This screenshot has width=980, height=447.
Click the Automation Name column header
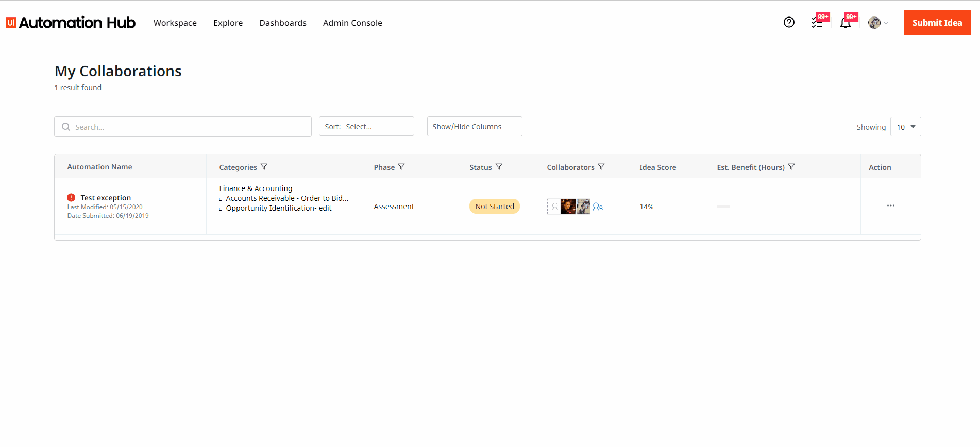pyautogui.click(x=99, y=167)
